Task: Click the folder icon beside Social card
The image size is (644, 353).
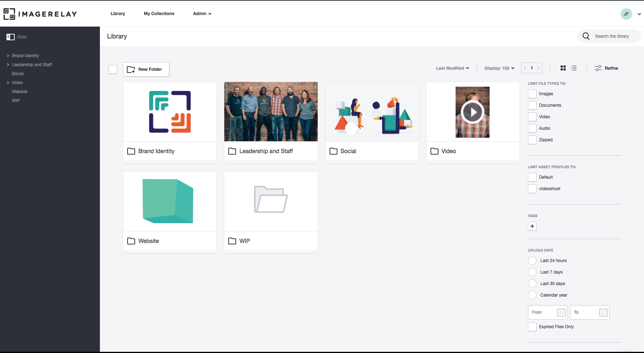Action: coord(333,151)
